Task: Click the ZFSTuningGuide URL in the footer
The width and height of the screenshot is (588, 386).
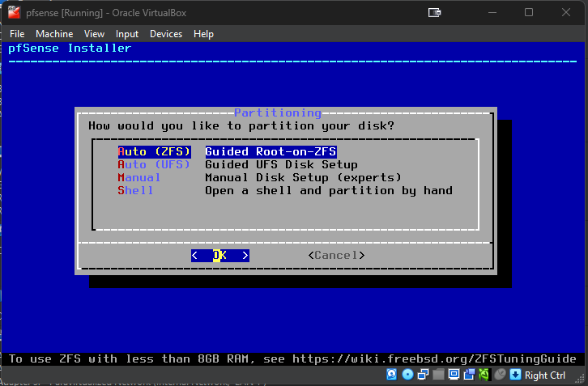Action: [x=434, y=359]
